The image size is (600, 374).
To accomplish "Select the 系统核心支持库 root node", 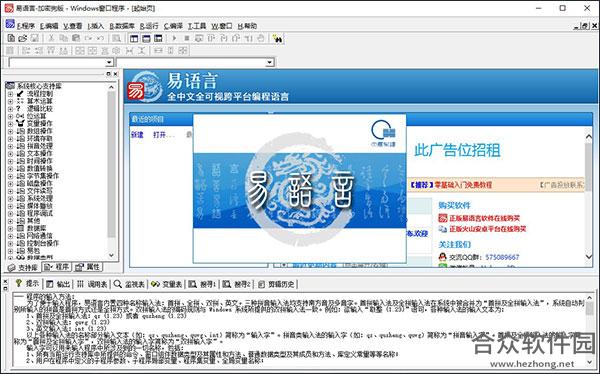I will click(x=39, y=86).
